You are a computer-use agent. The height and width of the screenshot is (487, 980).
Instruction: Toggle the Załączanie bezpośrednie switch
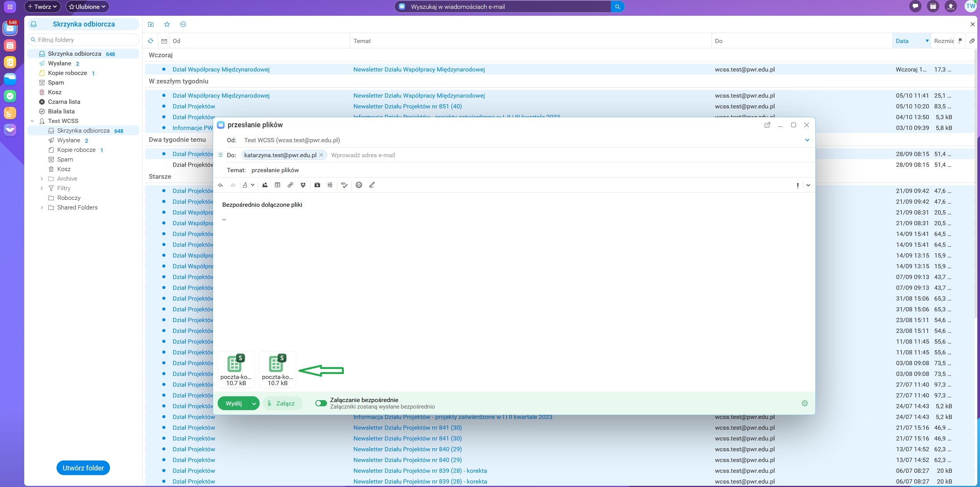click(321, 403)
